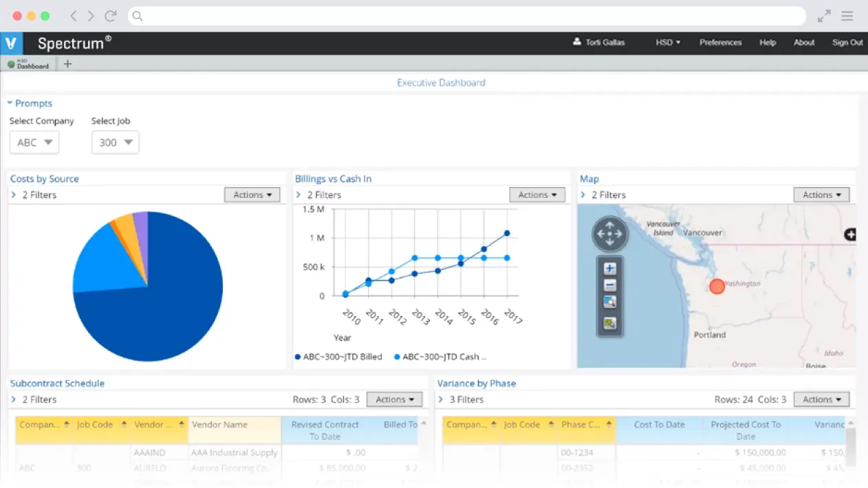
Task: Click the Variance by Phase vertical scrollbar
Action: click(851, 447)
